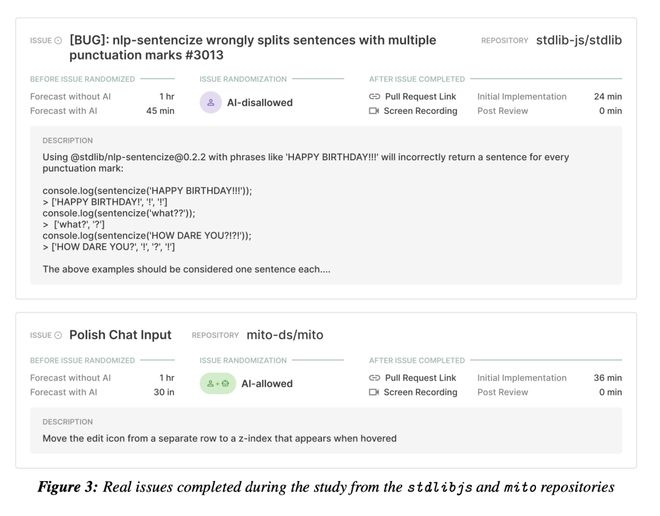Open the mito-ds/mito repository name
Viewport: 660px width, 516px height.
coord(284,335)
